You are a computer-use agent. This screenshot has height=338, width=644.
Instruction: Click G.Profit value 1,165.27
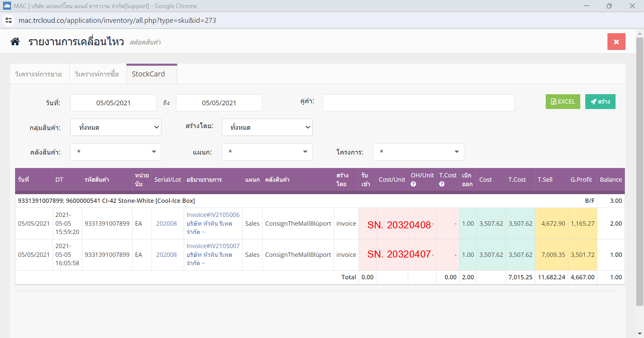point(583,224)
